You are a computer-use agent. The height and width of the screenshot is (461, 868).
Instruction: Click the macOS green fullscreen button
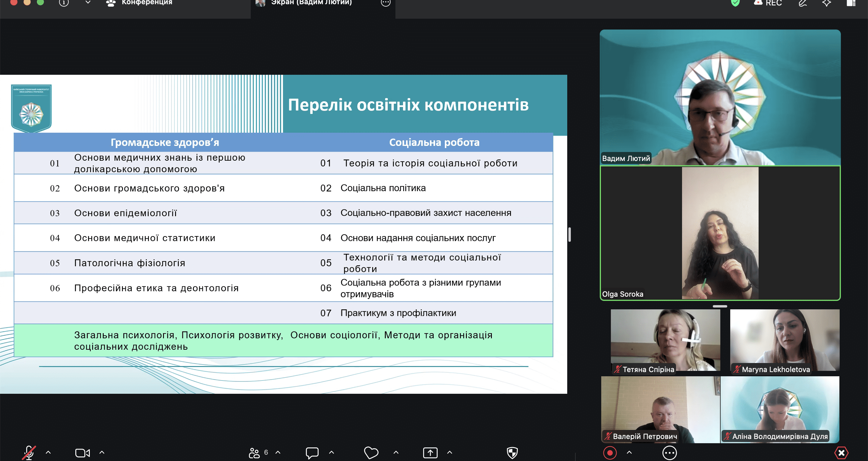tap(40, 2)
